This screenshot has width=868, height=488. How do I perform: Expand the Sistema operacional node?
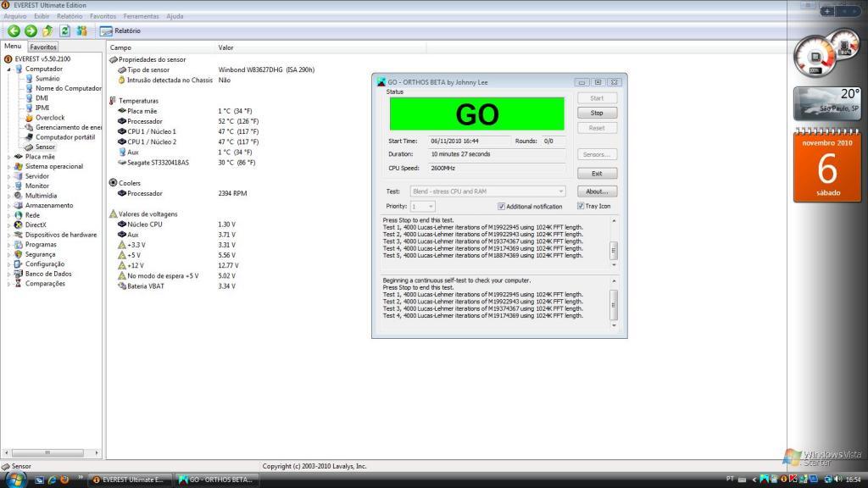8,167
